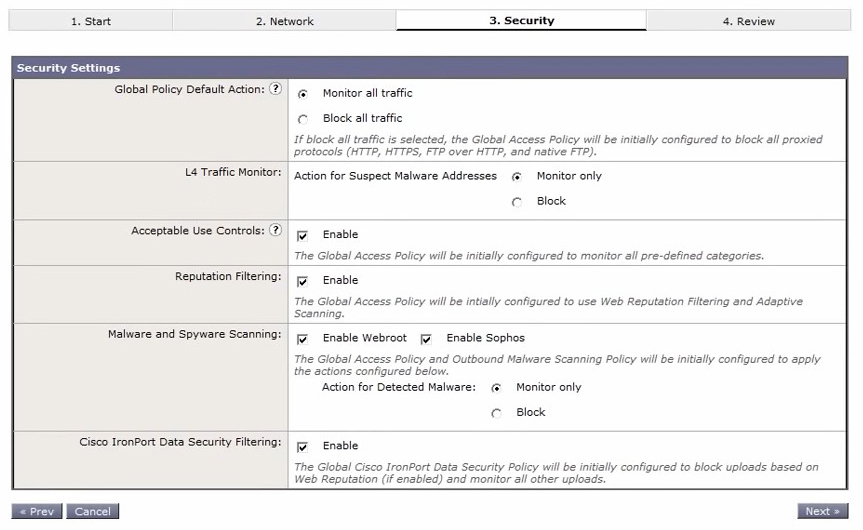Choose Block for Detected Malware action

click(x=496, y=413)
